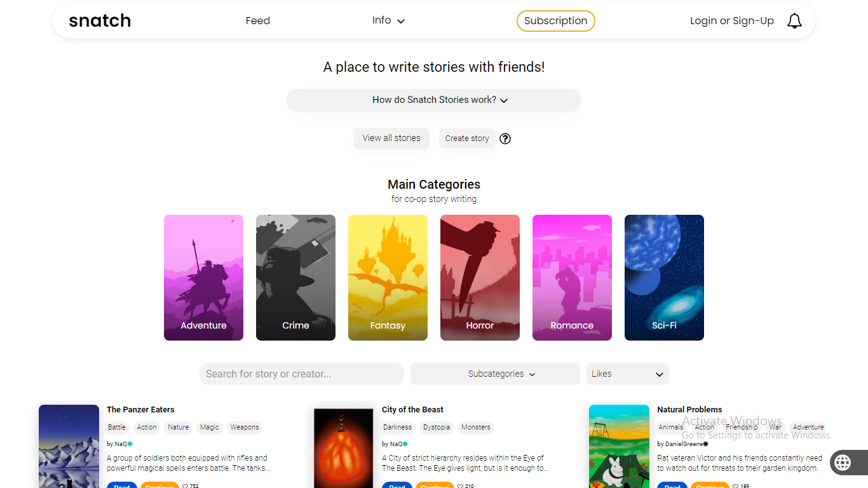Go to the Feed page
The height and width of the screenshot is (488, 868).
point(258,21)
